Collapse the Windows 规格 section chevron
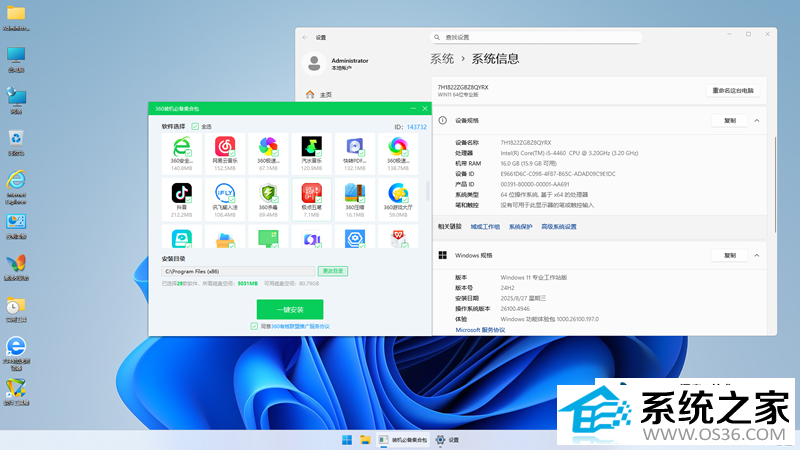This screenshot has width=800, height=450. pyautogui.click(x=757, y=255)
